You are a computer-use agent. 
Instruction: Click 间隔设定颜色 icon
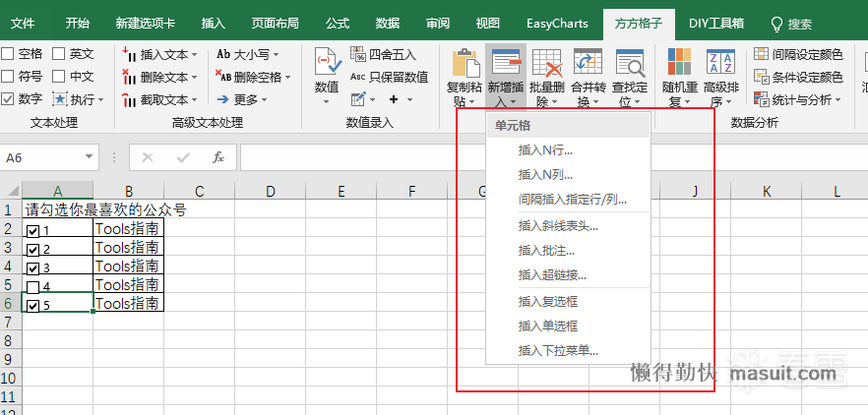[761, 54]
